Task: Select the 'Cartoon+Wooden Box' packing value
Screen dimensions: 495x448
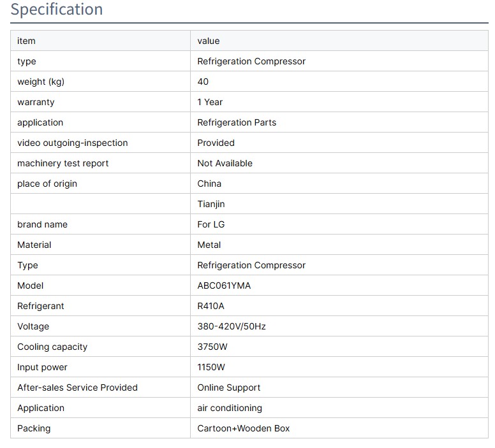Action: 244,428
